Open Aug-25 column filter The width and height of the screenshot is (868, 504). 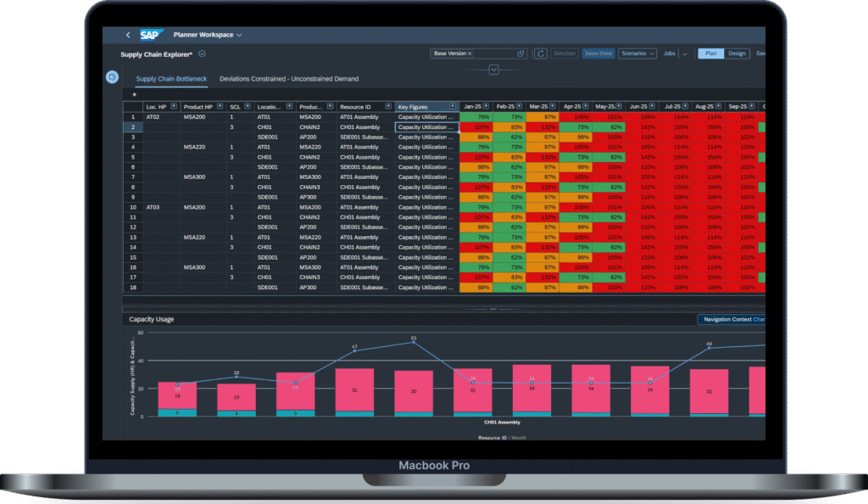719,106
